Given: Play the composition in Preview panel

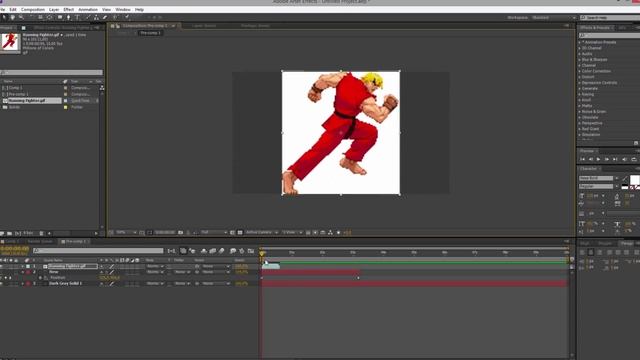Looking at the screenshot, I should pyautogui.click(x=598, y=159).
